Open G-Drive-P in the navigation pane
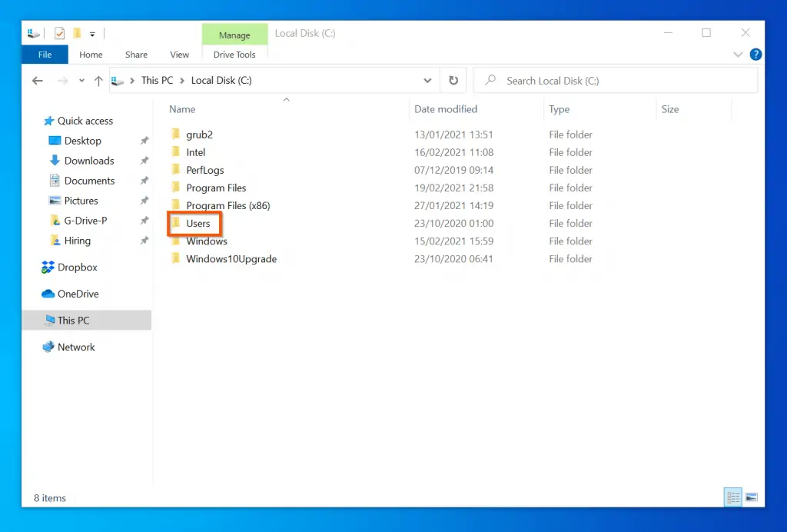This screenshot has width=787, height=532. 78,221
